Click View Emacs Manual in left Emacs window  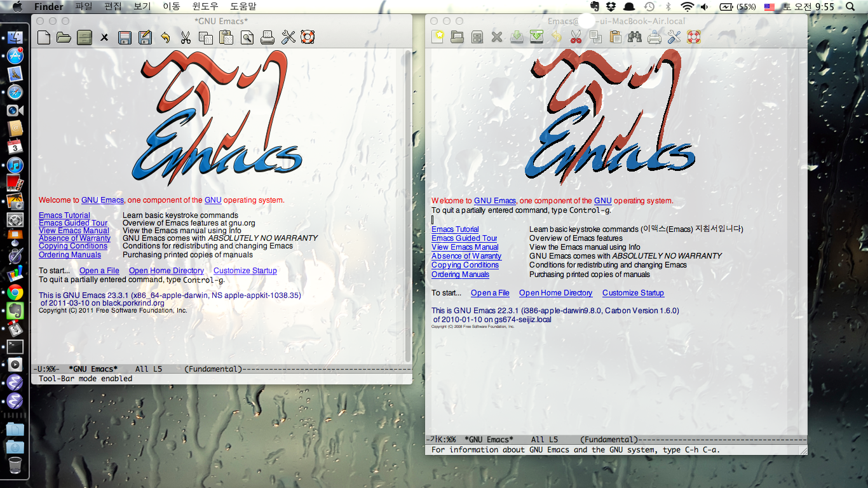[x=74, y=231]
